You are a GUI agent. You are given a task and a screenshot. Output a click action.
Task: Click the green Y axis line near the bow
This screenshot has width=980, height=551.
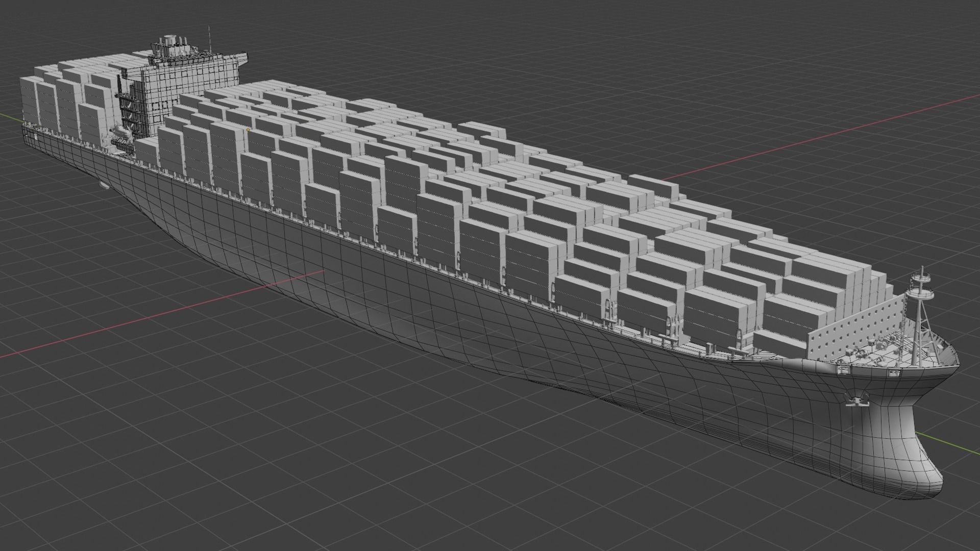(x=947, y=442)
